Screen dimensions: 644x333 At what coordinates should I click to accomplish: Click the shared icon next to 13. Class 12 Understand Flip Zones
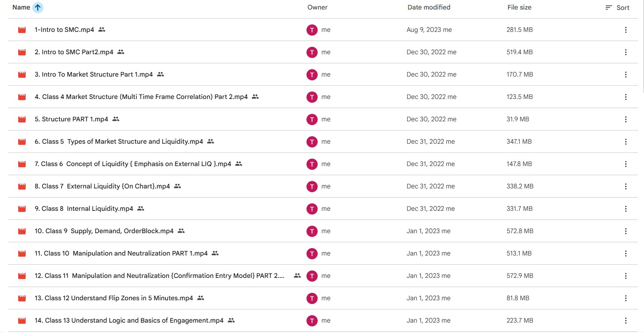pos(201,298)
